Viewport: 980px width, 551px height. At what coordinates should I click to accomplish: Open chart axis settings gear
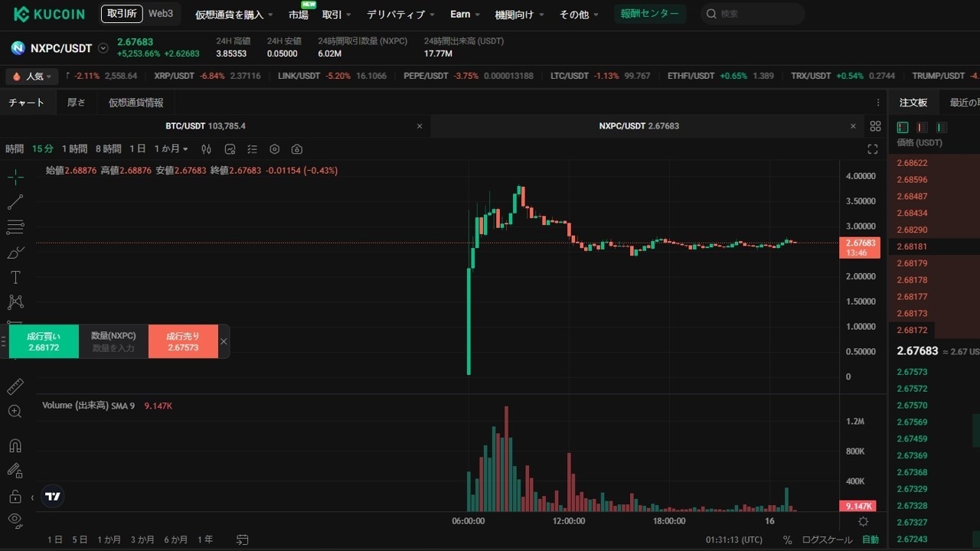864,521
